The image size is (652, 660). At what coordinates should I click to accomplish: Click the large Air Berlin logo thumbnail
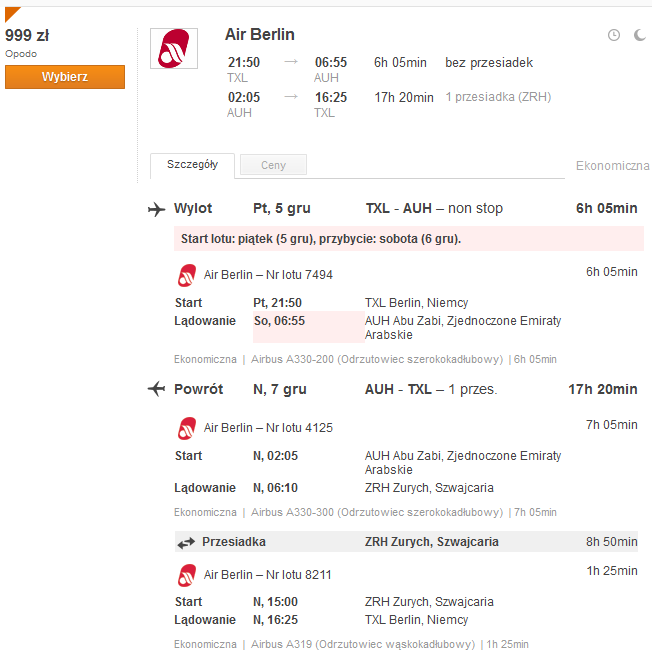[x=174, y=48]
